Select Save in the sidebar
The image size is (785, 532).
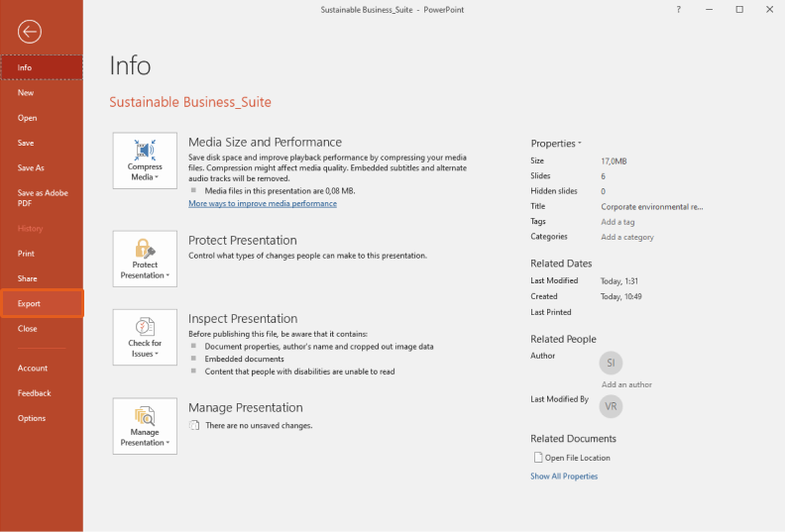(x=42, y=143)
